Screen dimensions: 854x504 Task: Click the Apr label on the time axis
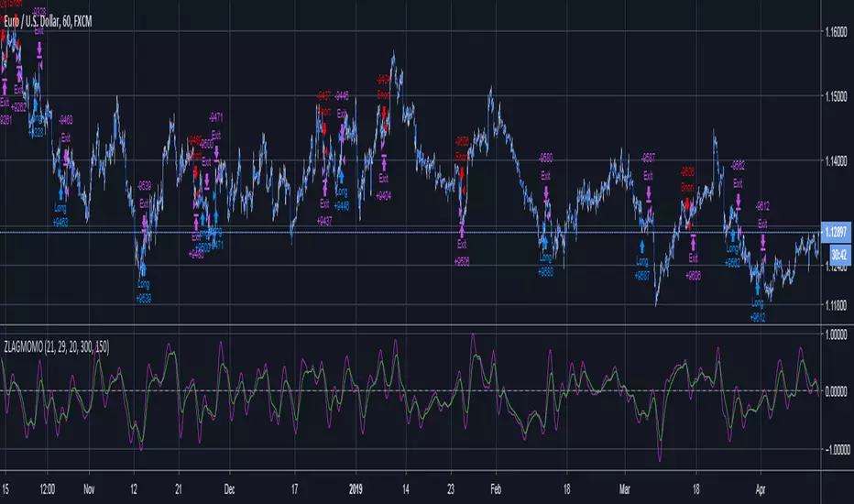click(x=761, y=489)
